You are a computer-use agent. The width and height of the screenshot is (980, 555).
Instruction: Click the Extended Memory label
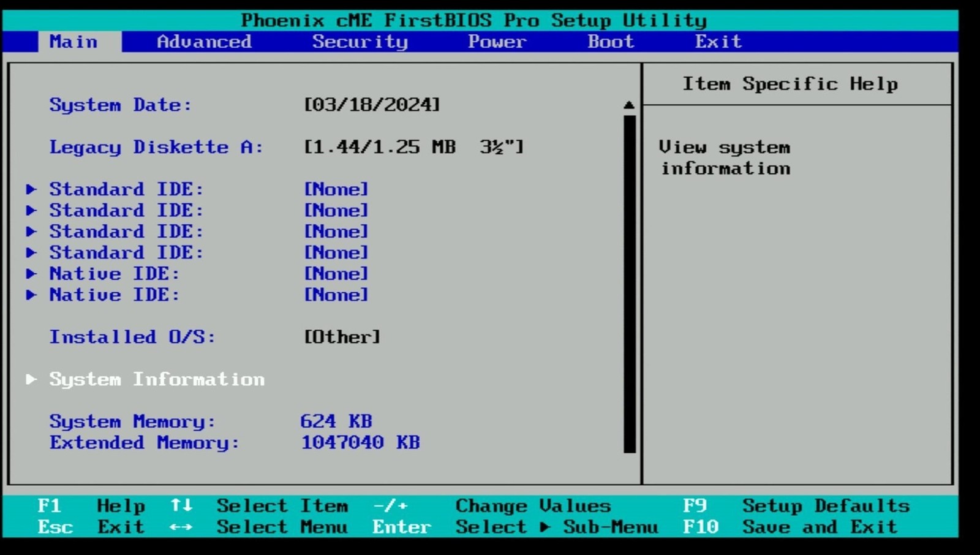tap(145, 442)
